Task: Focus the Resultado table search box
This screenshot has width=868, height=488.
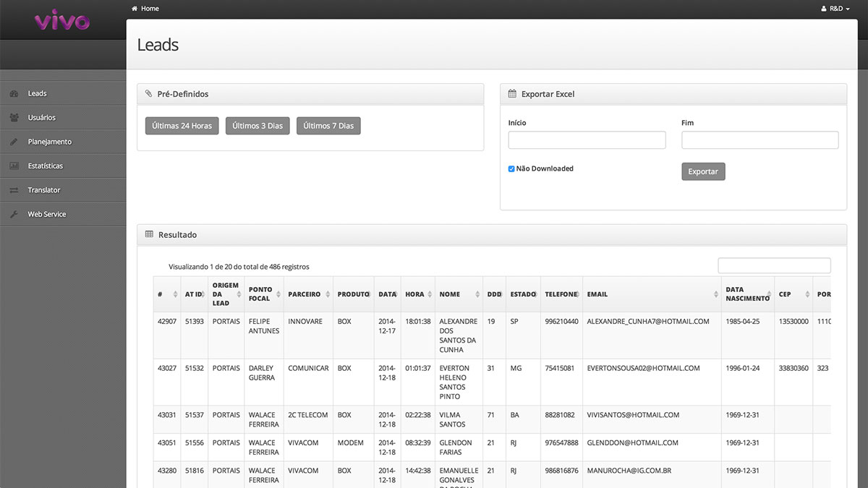Action: pos(774,265)
